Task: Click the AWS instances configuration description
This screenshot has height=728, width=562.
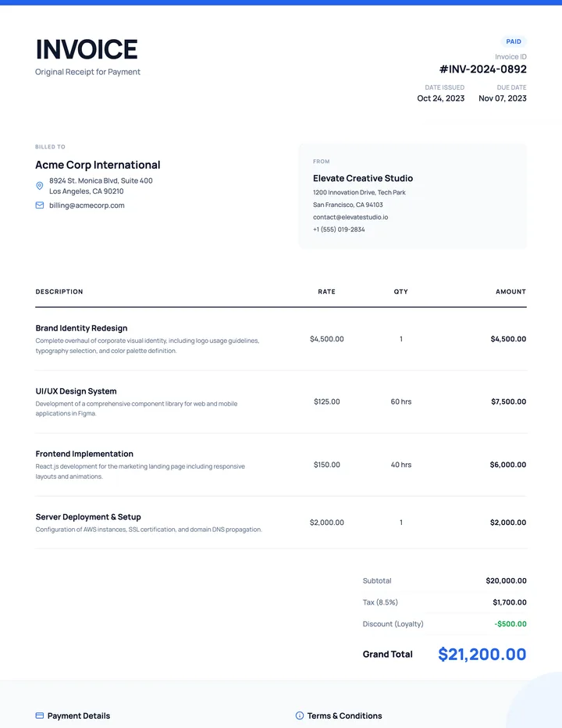Action: (149, 530)
